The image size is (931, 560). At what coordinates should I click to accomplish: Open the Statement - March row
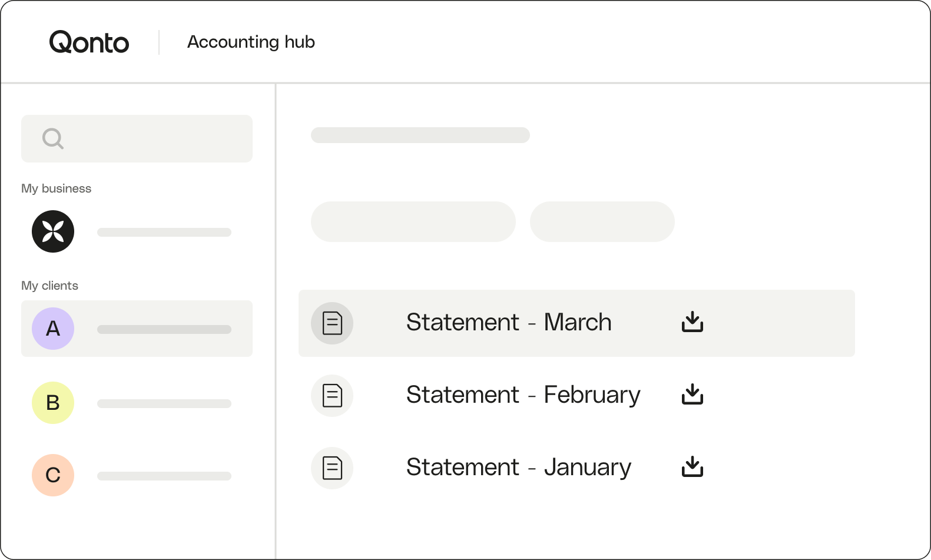577,323
